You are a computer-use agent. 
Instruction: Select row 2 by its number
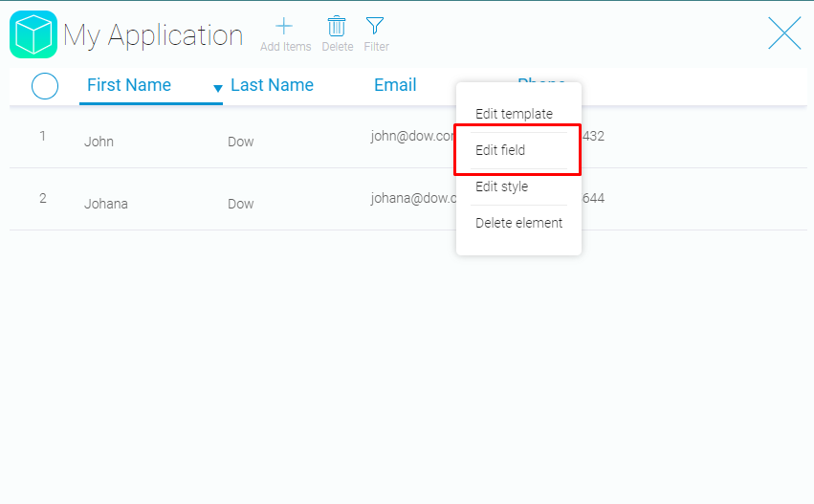42,199
